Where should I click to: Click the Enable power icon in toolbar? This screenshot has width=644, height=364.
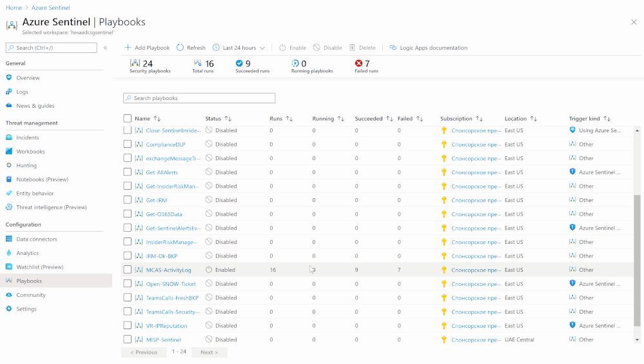pos(282,47)
